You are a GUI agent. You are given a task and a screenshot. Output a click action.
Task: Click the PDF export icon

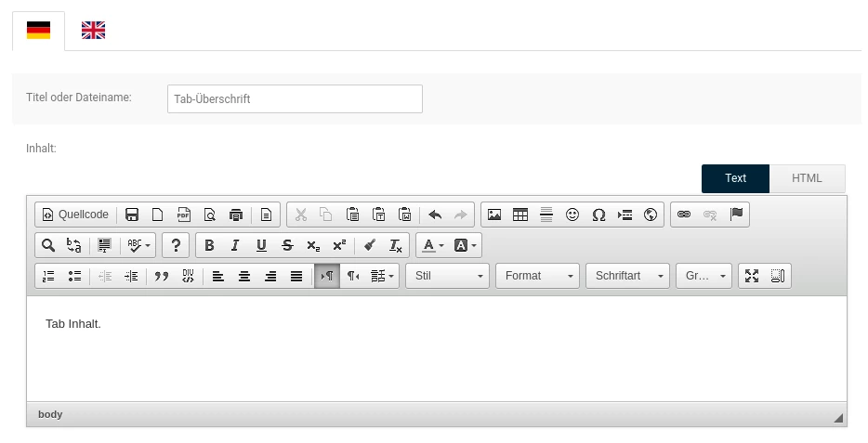pyautogui.click(x=184, y=215)
